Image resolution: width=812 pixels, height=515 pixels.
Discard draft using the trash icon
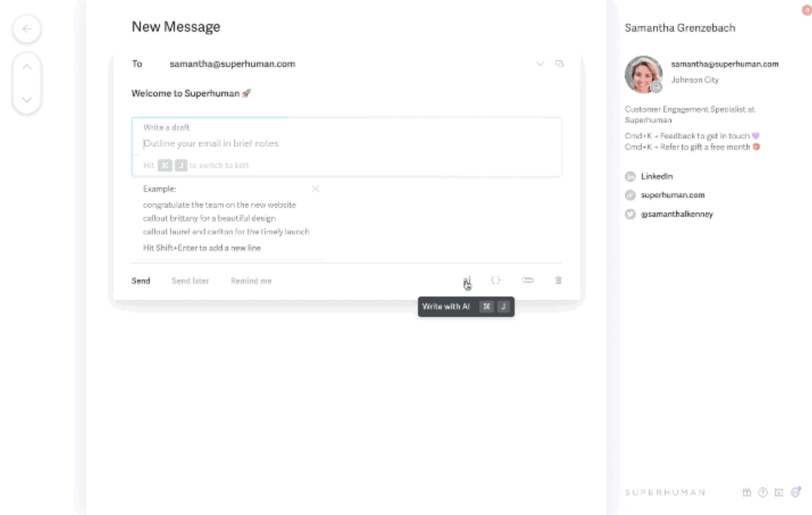[x=558, y=280]
